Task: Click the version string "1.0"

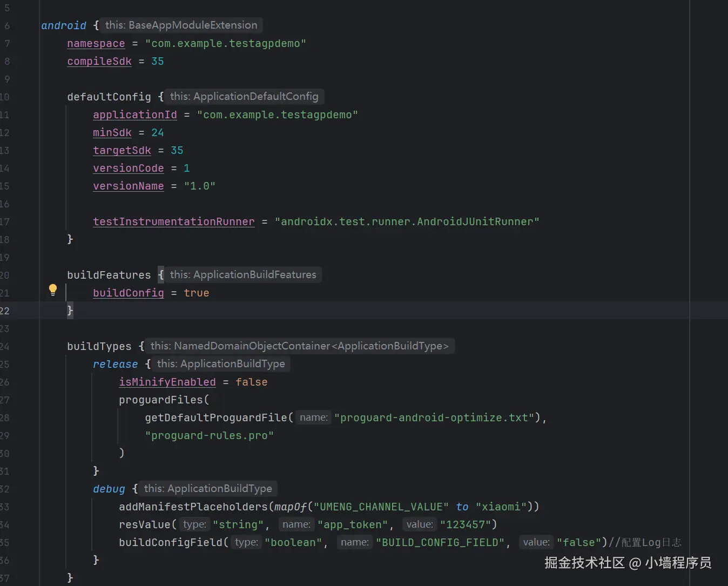Action: point(200,186)
